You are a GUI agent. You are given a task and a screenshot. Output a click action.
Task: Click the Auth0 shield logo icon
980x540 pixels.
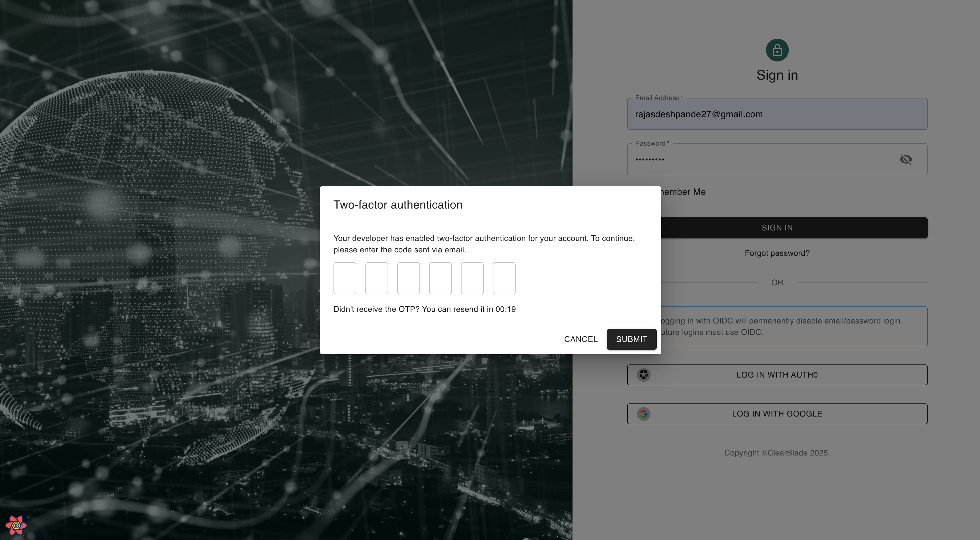643,375
